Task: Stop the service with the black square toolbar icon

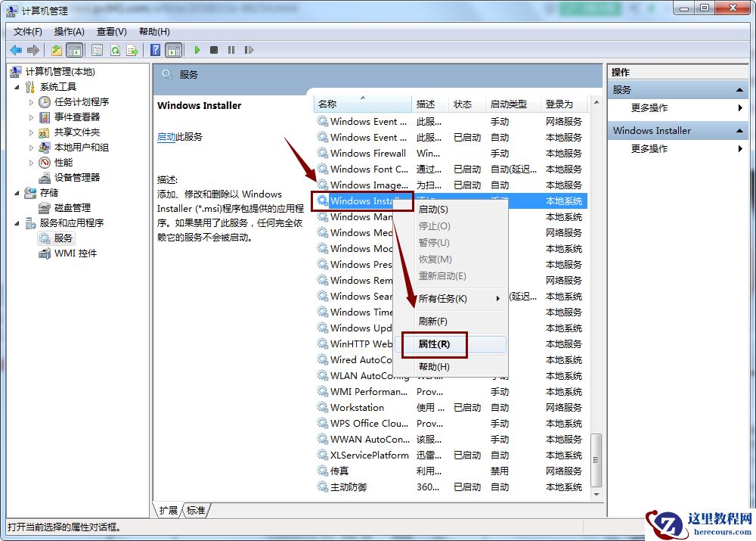Action: pos(214,50)
